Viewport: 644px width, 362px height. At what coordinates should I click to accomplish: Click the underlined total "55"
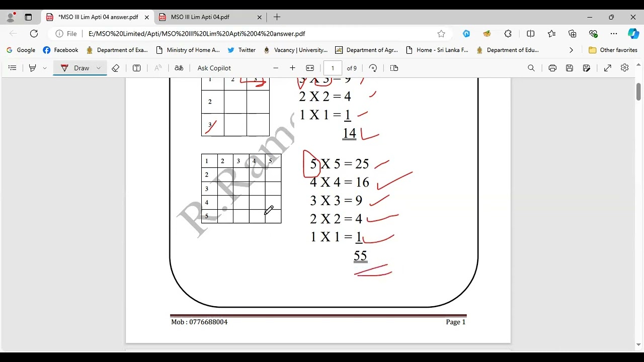click(360, 256)
